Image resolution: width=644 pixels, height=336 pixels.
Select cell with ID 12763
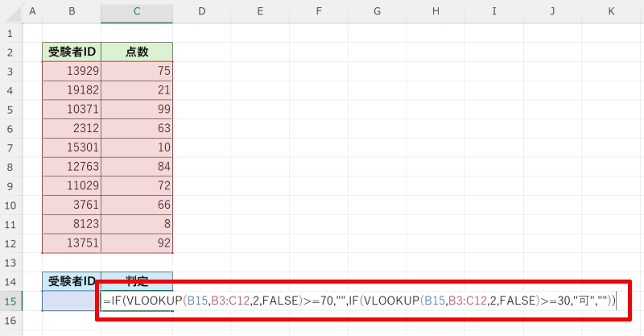(x=72, y=167)
